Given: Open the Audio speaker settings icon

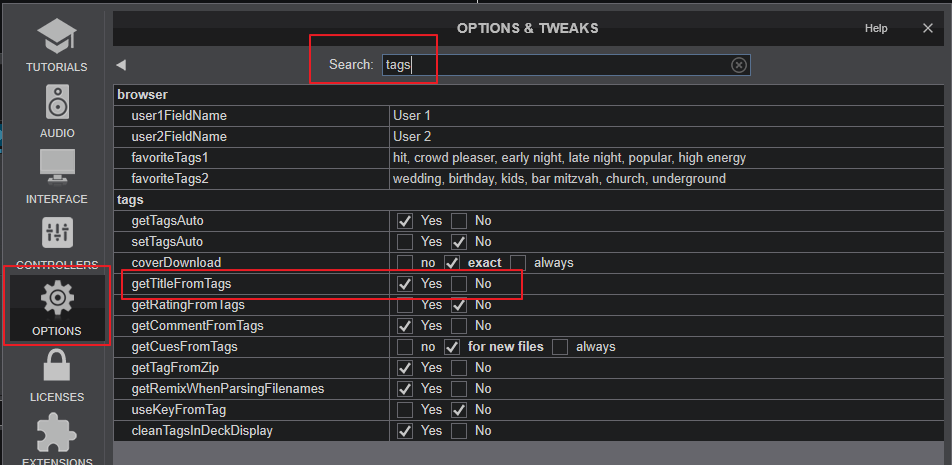Looking at the screenshot, I should pyautogui.click(x=56, y=102).
